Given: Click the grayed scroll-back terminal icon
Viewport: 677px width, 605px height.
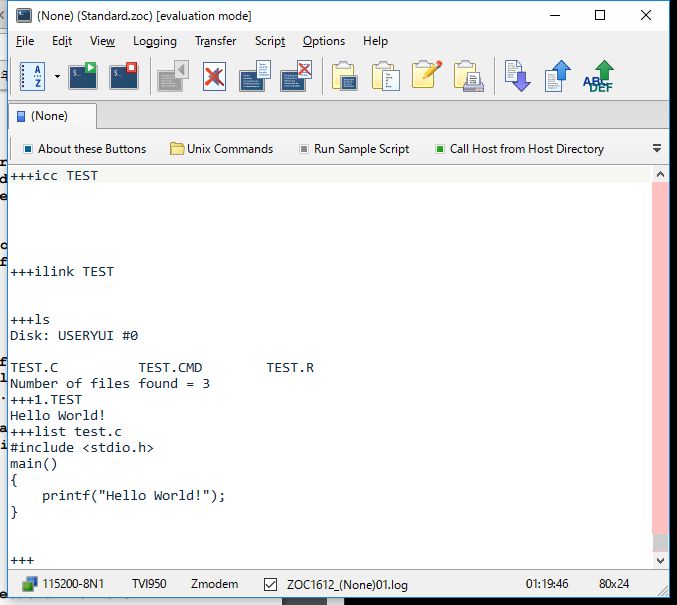Looking at the screenshot, I should click(173, 76).
